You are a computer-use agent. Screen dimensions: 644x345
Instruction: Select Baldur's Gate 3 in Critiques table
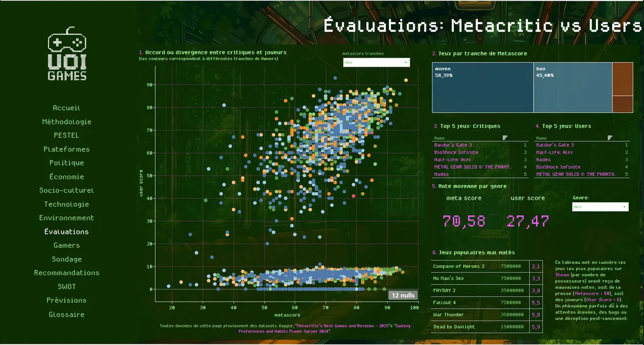[453, 145]
